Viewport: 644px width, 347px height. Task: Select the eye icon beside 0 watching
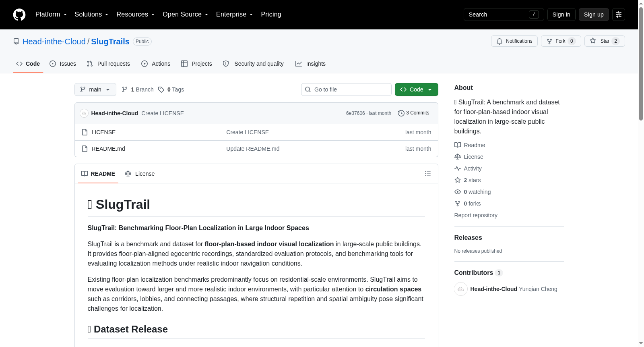tap(458, 192)
